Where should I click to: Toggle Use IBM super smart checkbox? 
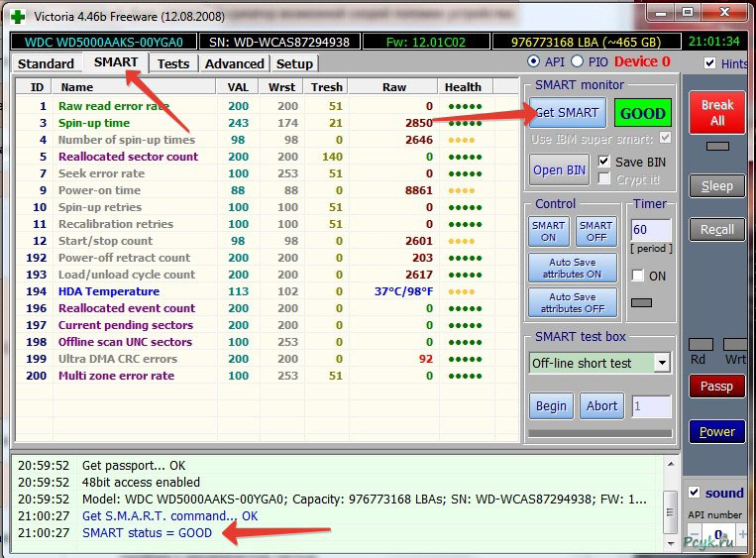click(666, 139)
